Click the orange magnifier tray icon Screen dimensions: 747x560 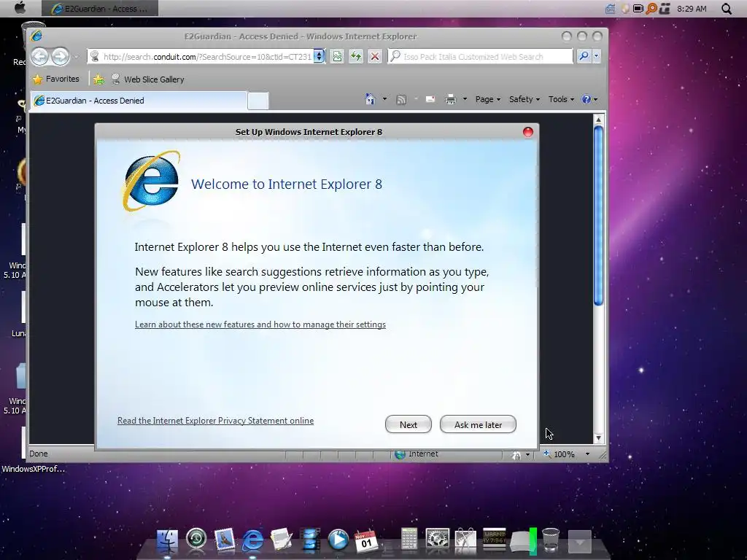tap(651, 9)
